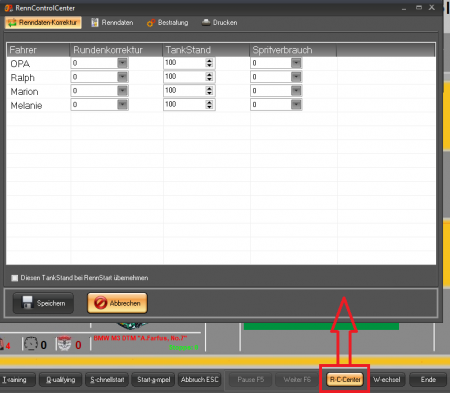
Task: Increase TankStand value for Marion
Action: pyautogui.click(x=209, y=88)
